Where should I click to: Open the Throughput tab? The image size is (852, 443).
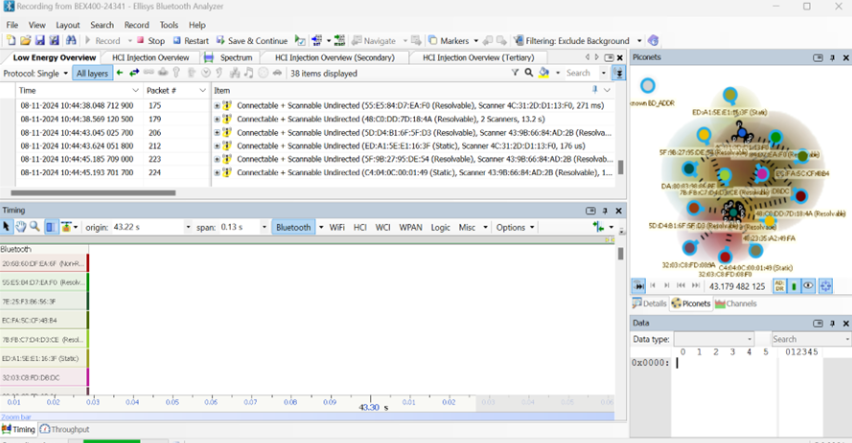pos(68,429)
